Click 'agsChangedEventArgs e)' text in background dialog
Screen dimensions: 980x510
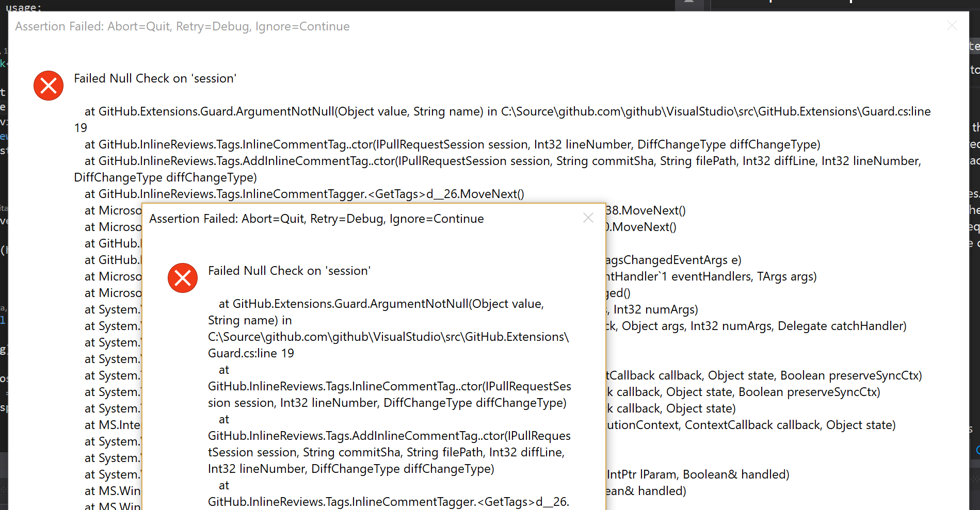tap(673, 260)
